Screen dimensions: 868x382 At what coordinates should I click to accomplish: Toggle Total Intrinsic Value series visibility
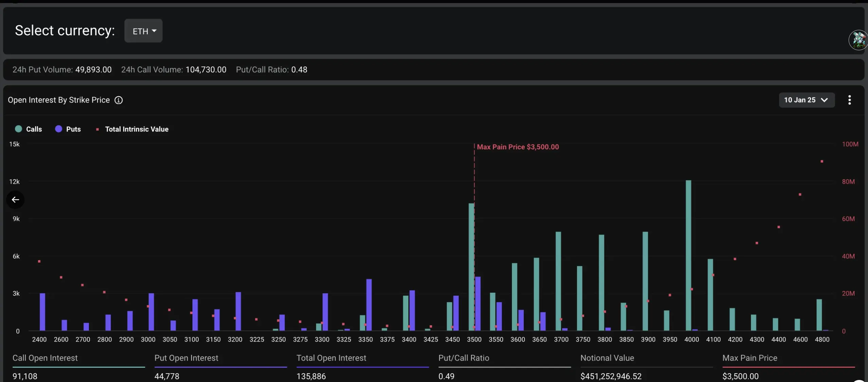[x=136, y=129]
